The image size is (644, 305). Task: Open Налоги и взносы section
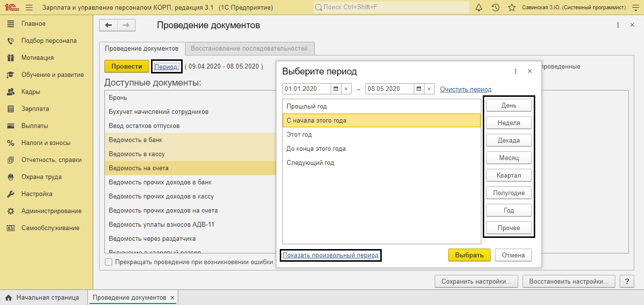click(x=46, y=143)
